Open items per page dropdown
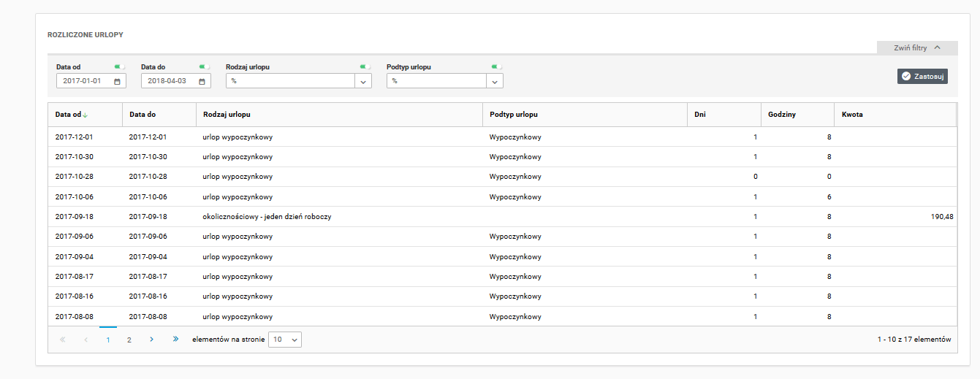980x379 pixels. click(284, 340)
